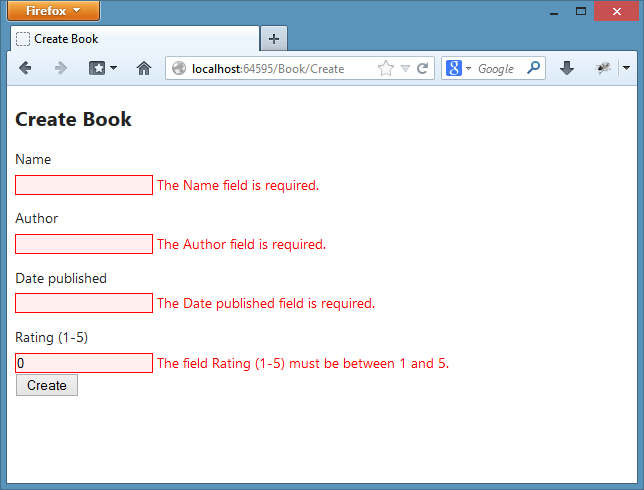The height and width of the screenshot is (490, 644).
Task: Click the browser forward arrow
Action: [x=61, y=68]
